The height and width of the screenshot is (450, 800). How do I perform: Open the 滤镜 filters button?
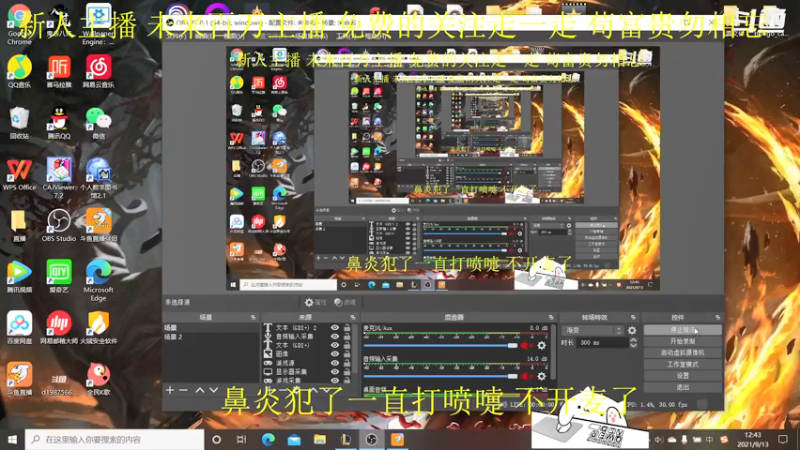pyautogui.click(x=345, y=303)
